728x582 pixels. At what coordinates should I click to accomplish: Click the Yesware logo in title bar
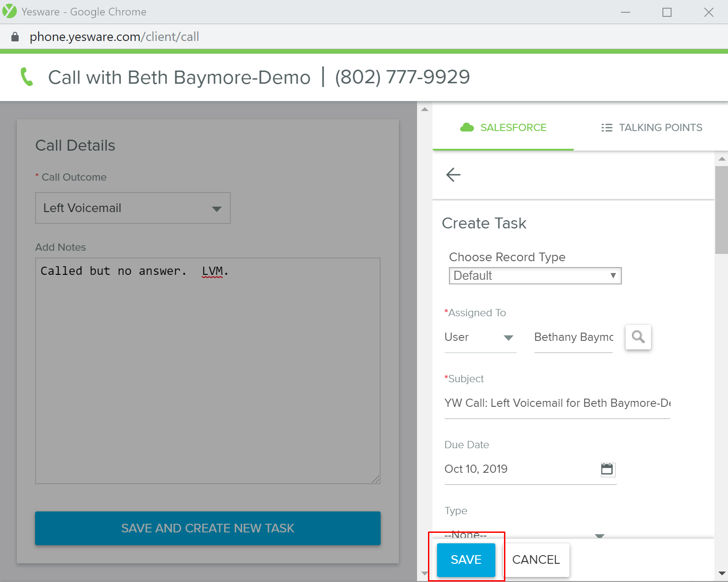point(10,11)
